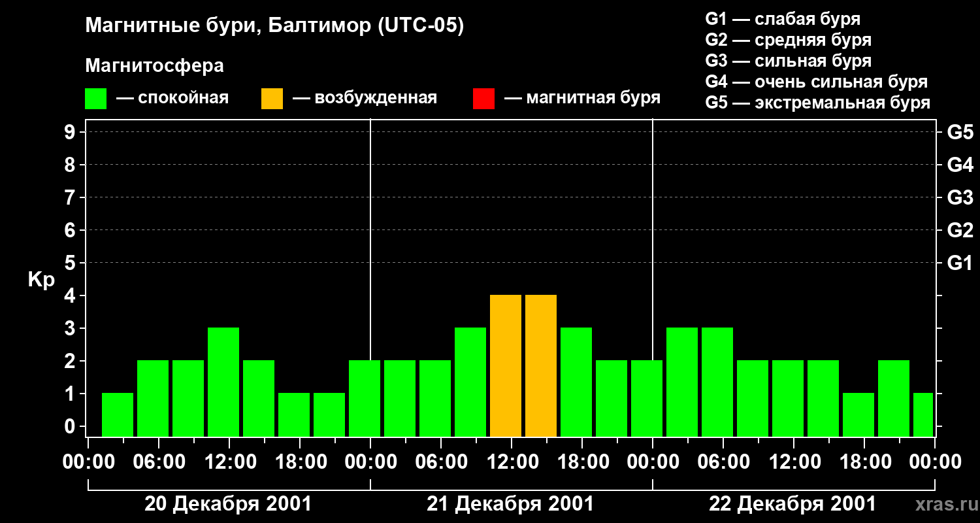Click the '— магнитная буря' legend label
The image size is (980, 523).
pos(582,98)
